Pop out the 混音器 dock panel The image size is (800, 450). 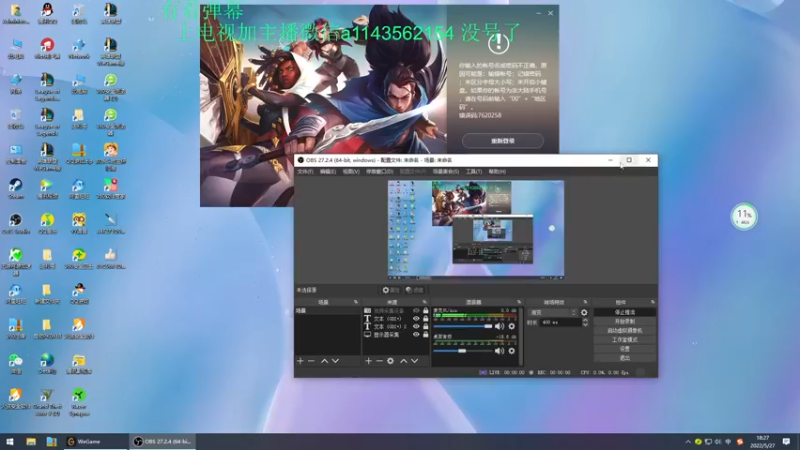[x=519, y=302]
